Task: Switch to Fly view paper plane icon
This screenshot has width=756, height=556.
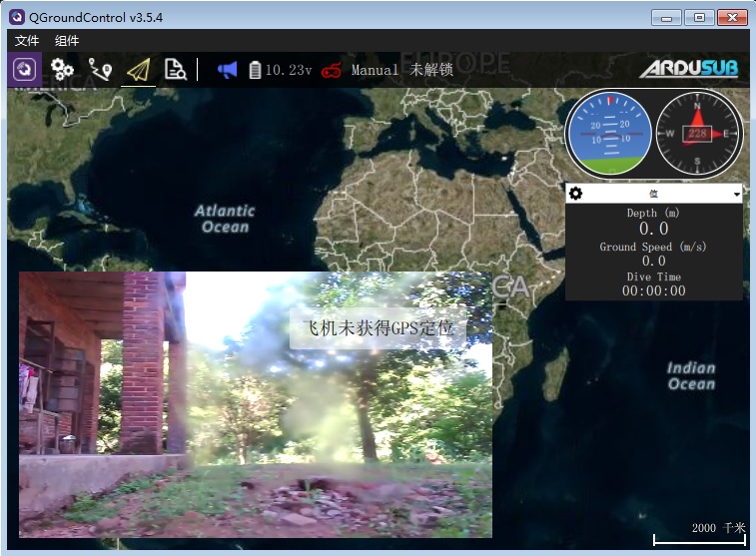Action: pyautogui.click(x=139, y=70)
